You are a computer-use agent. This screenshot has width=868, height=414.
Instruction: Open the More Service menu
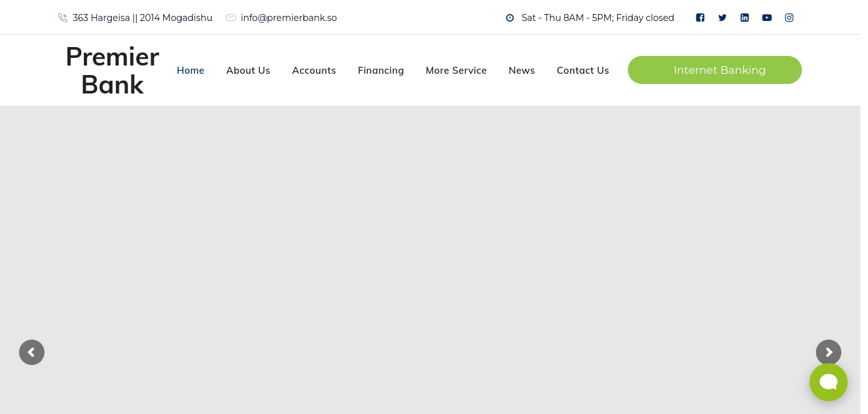[x=456, y=71]
